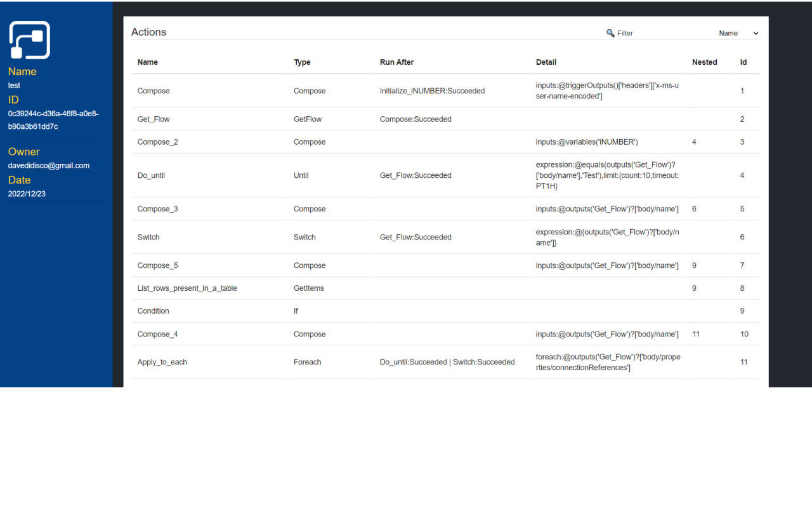Click the Apply_to_each action name

(x=162, y=362)
